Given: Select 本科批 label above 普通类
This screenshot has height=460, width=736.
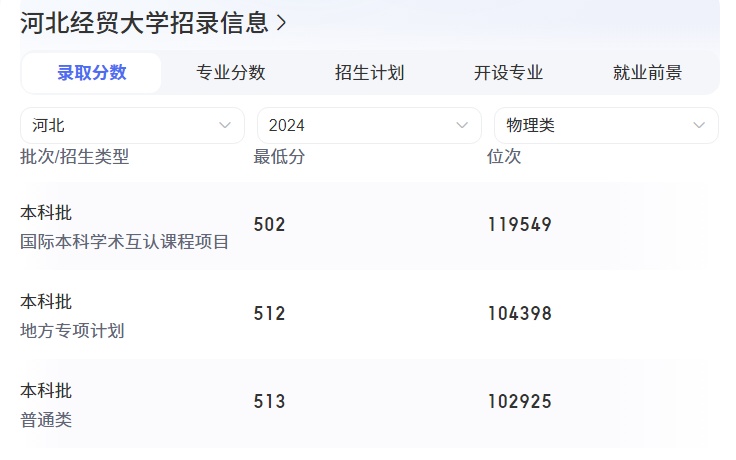Looking at the screenshot, I should point(46,391).
